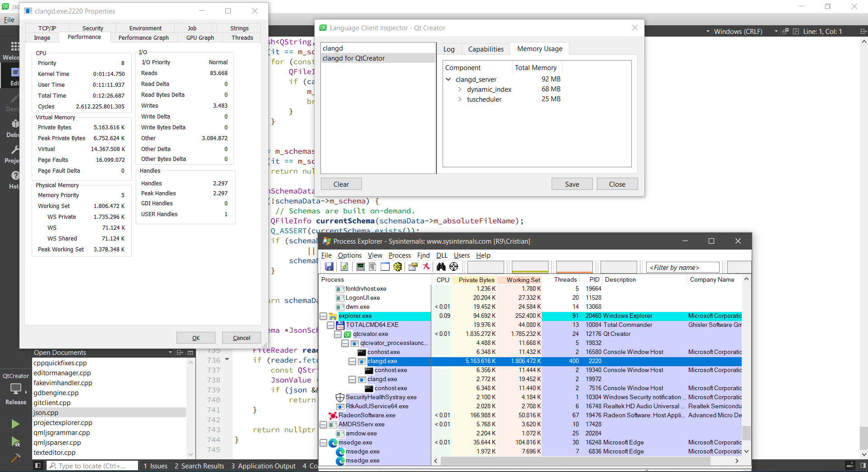Open Search Results output pane
This screenshot has height=472, width=868.
tap(199, 466)
